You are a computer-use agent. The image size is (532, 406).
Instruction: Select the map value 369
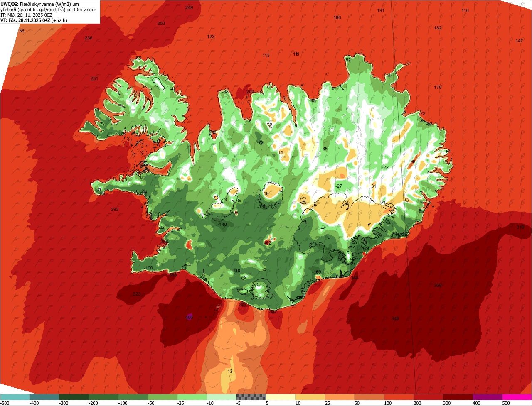pos(438,286)
